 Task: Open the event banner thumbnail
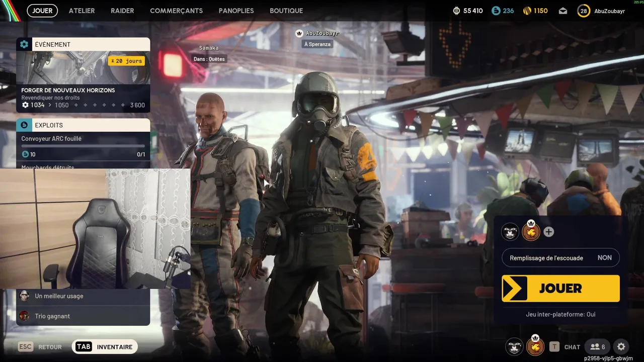83,67
